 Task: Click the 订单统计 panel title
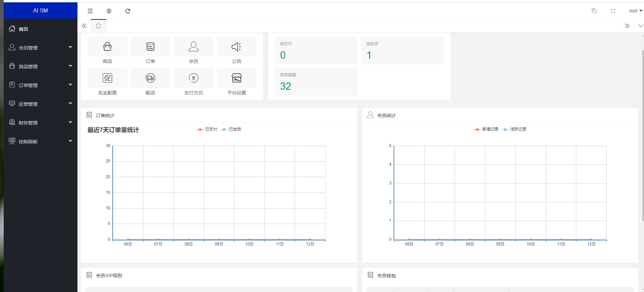(x=105, y=115)
